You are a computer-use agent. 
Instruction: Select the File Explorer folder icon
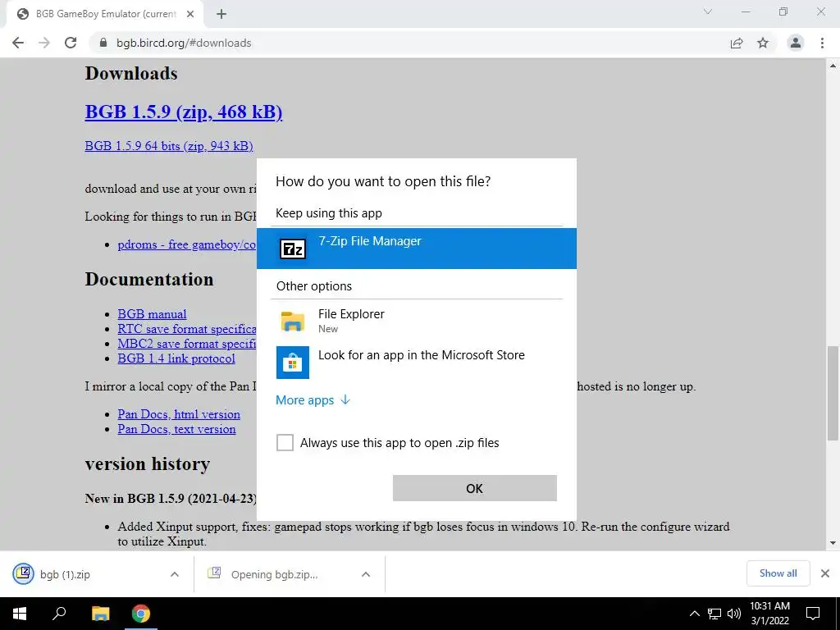coord(293,321)
